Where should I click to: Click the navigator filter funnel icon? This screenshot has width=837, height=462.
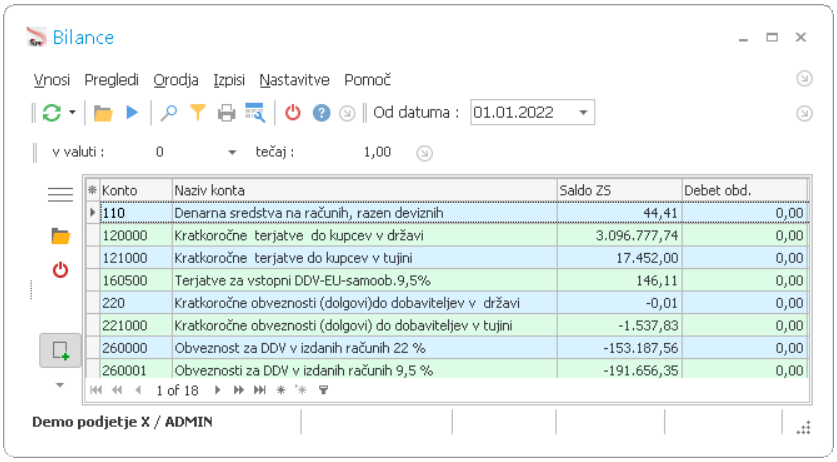323,390
